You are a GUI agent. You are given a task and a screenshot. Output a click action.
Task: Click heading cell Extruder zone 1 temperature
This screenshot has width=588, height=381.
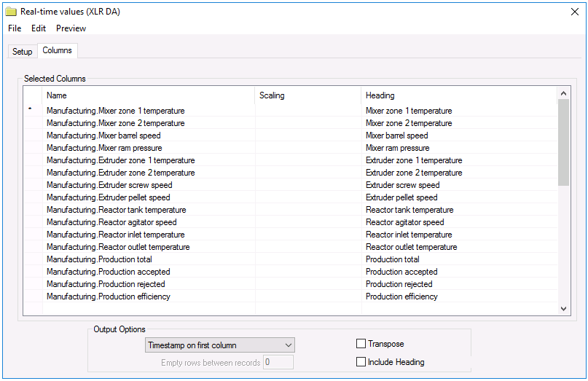tap(459, 160)
